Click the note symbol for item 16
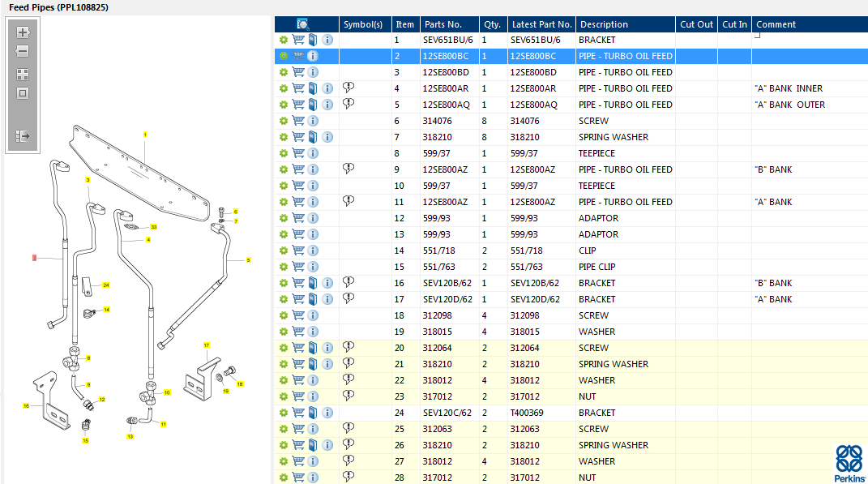The width and height of the screenshot is (868, 484). click(348, 282)
